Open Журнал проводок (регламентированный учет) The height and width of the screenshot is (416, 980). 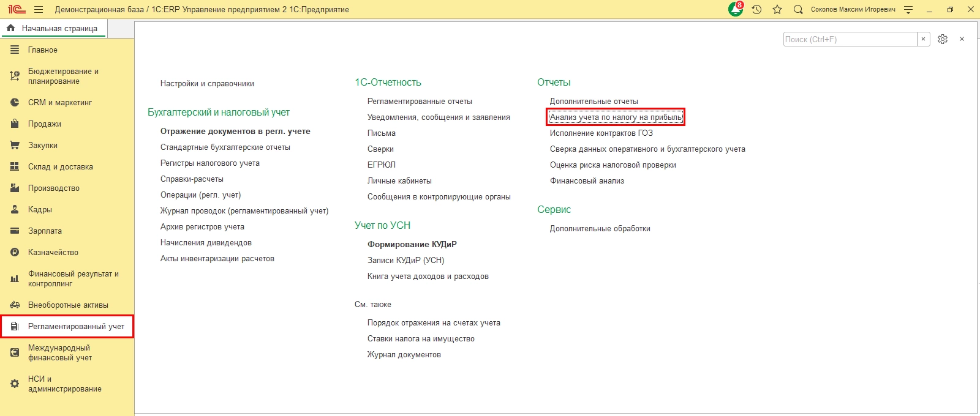pyautogui.click(x=244, y=210)
